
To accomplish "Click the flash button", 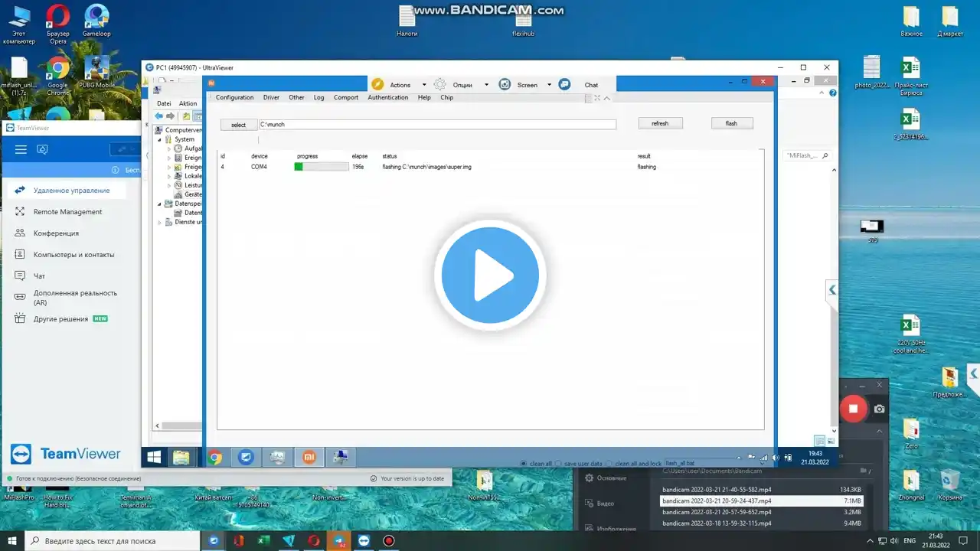I will pos(731,123).
